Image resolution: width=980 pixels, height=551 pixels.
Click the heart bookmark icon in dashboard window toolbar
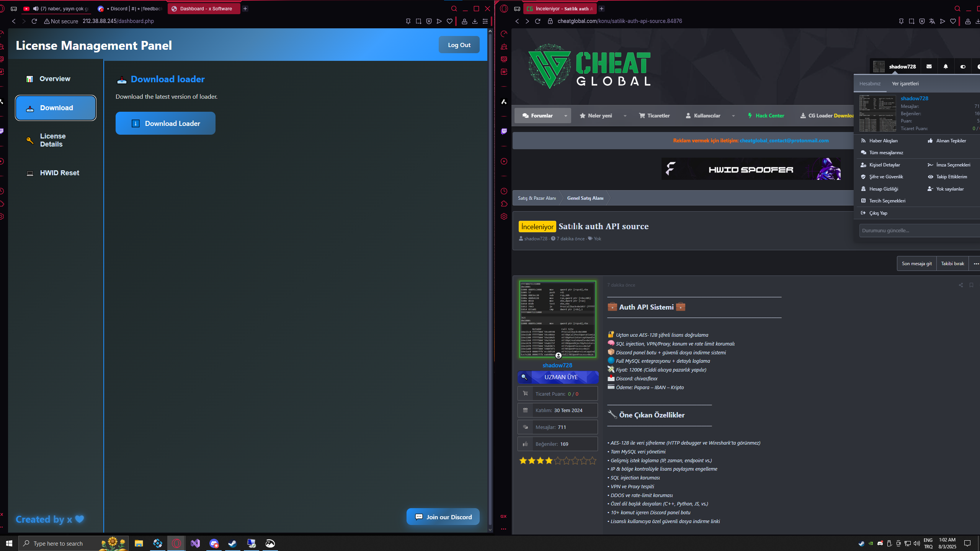coord(449,21)
